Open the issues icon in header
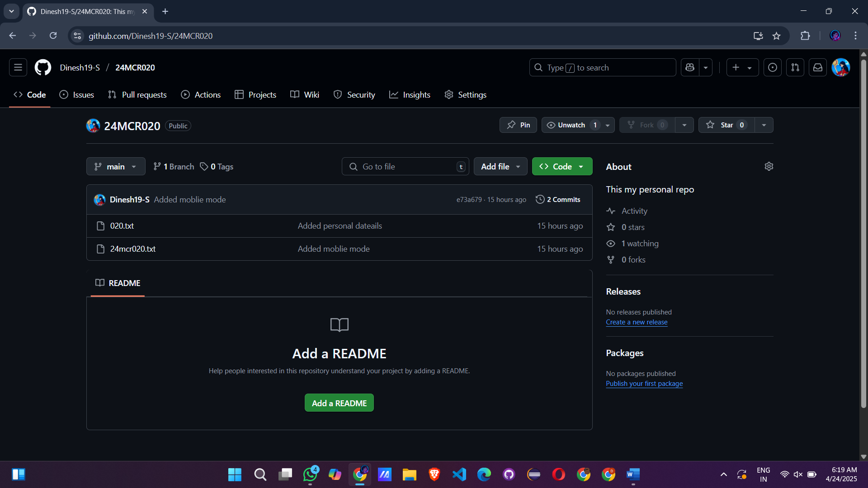The image size is (868, 488). [773, 68]
